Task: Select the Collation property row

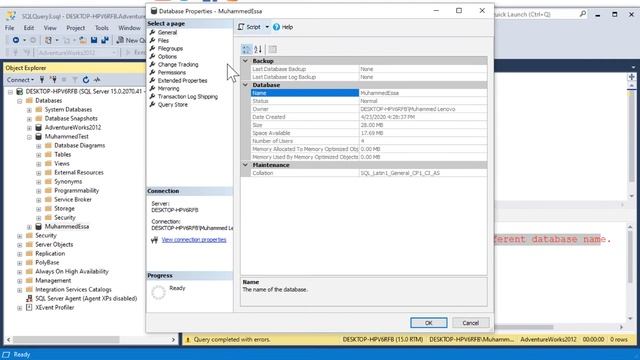Action: coord(369,173)
